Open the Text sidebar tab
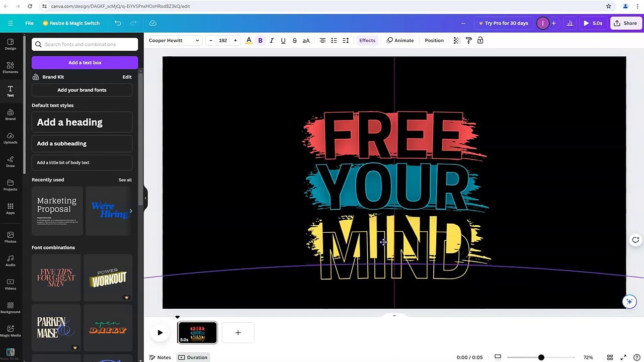 click(10, 91)
